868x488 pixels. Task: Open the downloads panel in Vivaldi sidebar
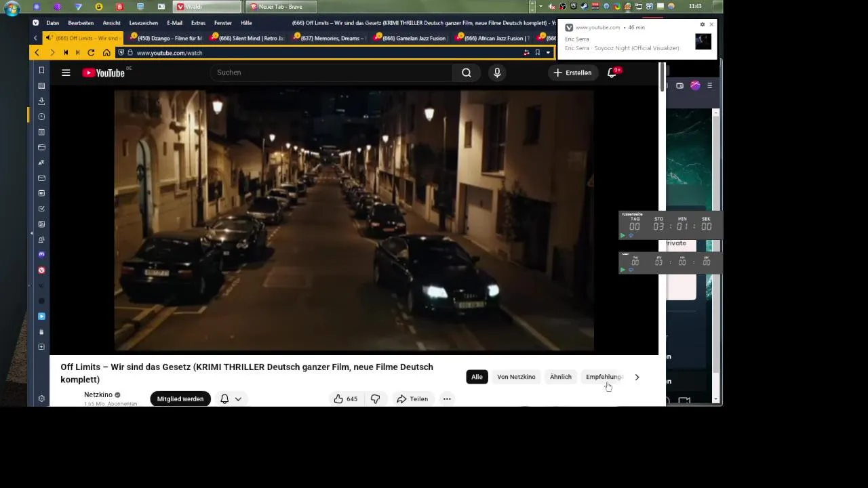coord(41,101)
